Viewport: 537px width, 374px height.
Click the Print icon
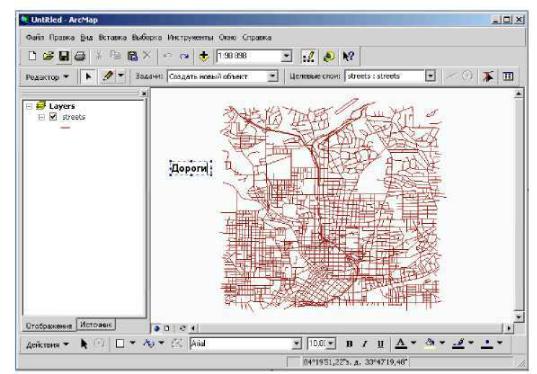point(80,56)
